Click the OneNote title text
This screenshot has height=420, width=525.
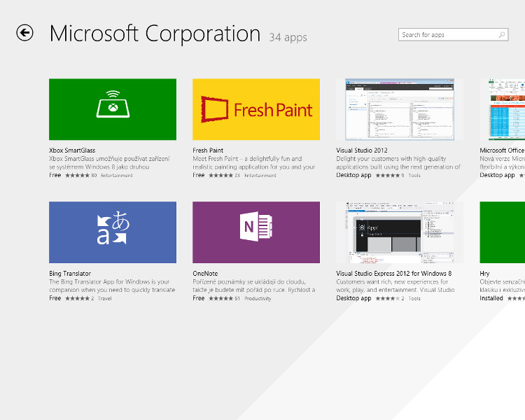(x=205, y=274)
